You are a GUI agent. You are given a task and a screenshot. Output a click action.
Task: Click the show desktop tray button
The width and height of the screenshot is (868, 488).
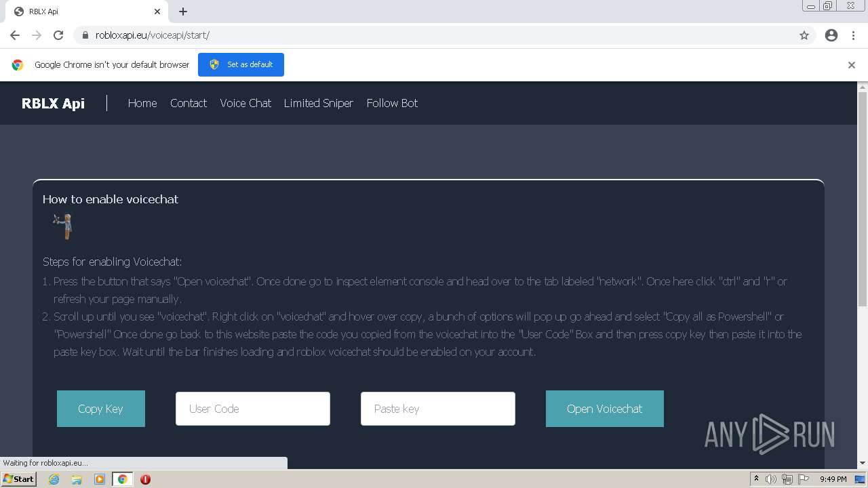[861, 479]
